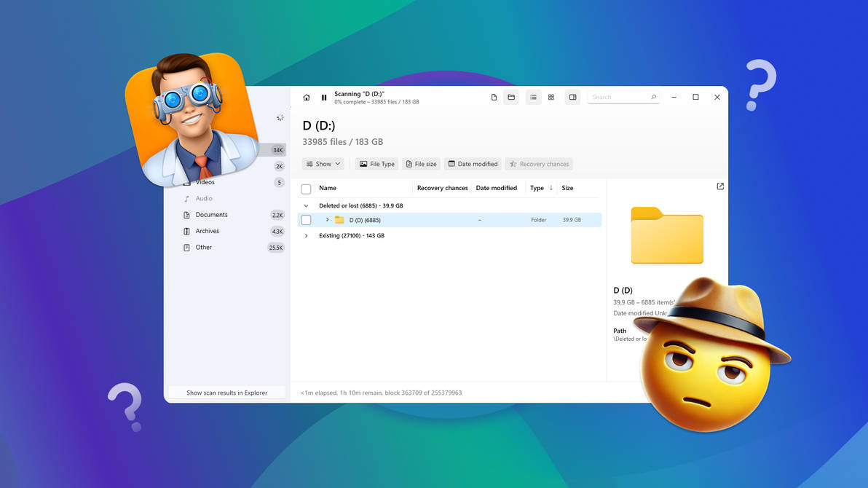Click the Folder type cell

tap(539, 220)
